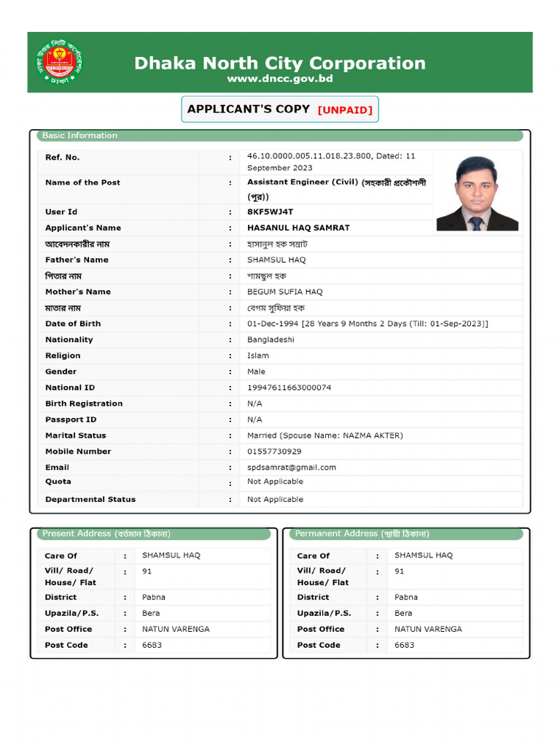This screenshot has width=560, height=747.
Task: Select the National ID number 19947611663000074
Action: click(289, 388)
